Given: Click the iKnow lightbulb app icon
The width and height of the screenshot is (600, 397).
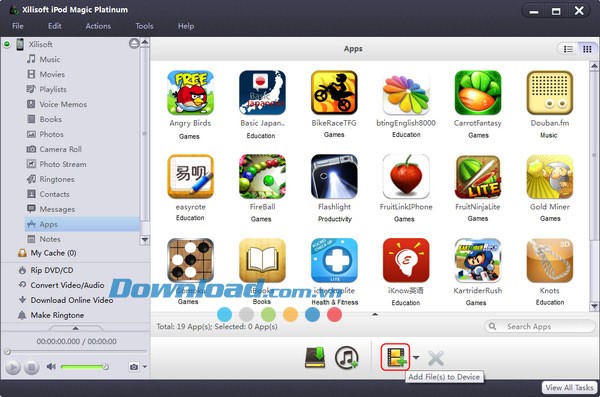Looking at the screenshot, I should (406, 260).
